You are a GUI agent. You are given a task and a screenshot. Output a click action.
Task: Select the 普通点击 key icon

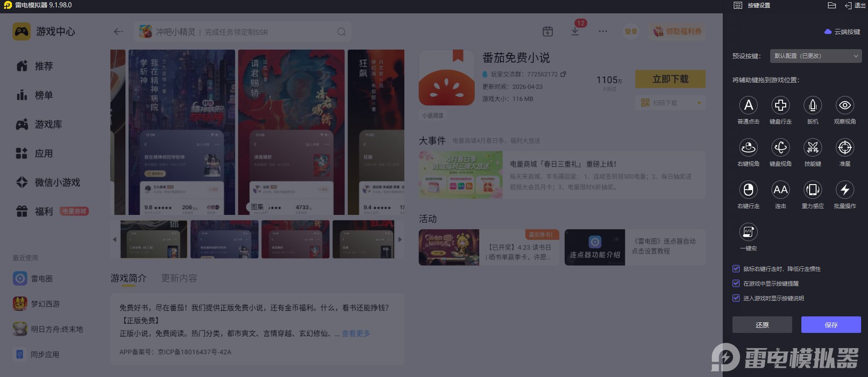pyautogui.click(x=748, y=105)
